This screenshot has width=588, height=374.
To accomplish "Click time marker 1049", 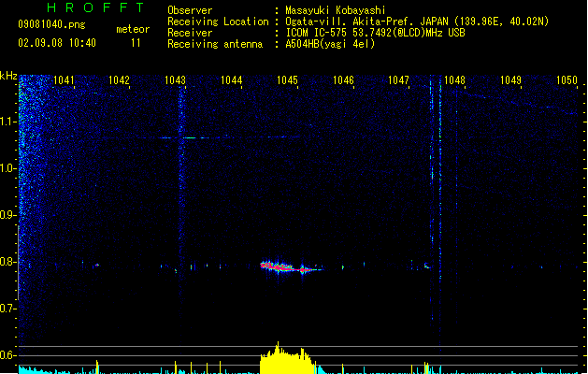I will 510,80.
